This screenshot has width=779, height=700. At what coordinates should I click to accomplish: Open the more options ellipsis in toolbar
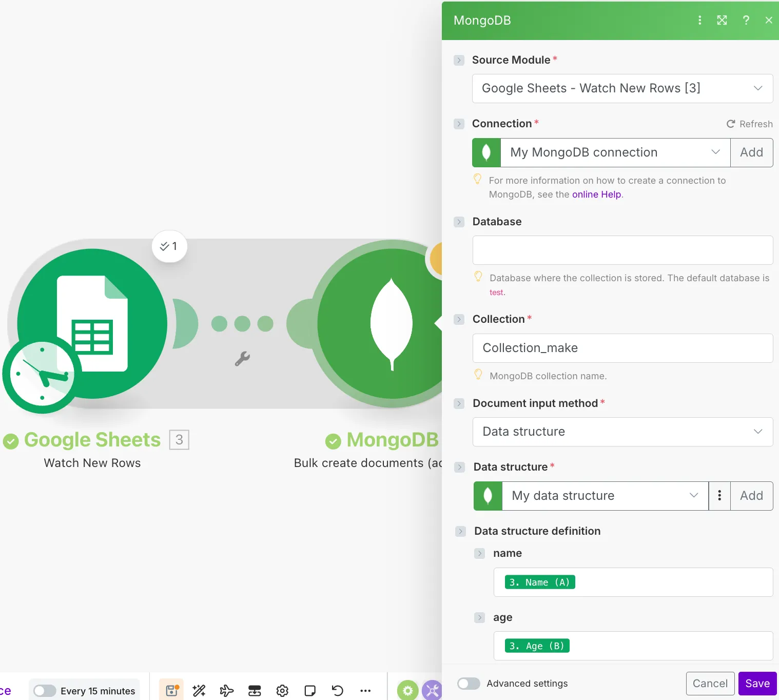pyautogui.click(x=365, y=691)
